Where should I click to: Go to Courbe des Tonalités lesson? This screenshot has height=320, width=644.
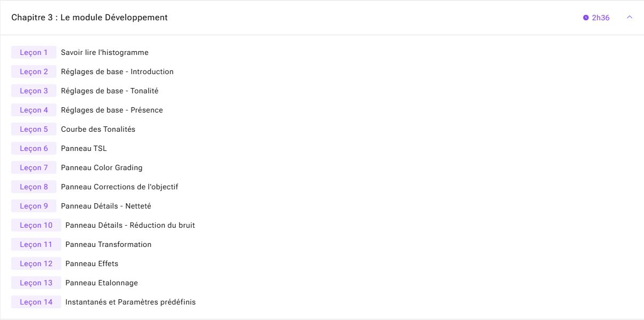click(x=98, y=129)
